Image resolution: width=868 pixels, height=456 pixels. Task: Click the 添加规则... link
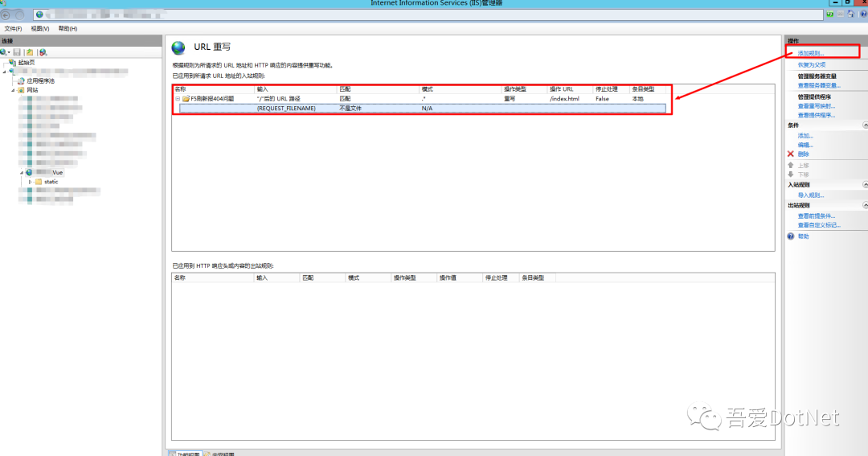pyautogui.click(x=810, y=53)
